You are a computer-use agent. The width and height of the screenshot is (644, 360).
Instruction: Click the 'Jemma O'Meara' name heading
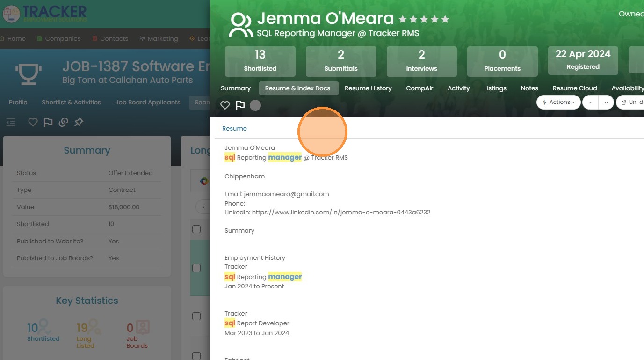326,18
